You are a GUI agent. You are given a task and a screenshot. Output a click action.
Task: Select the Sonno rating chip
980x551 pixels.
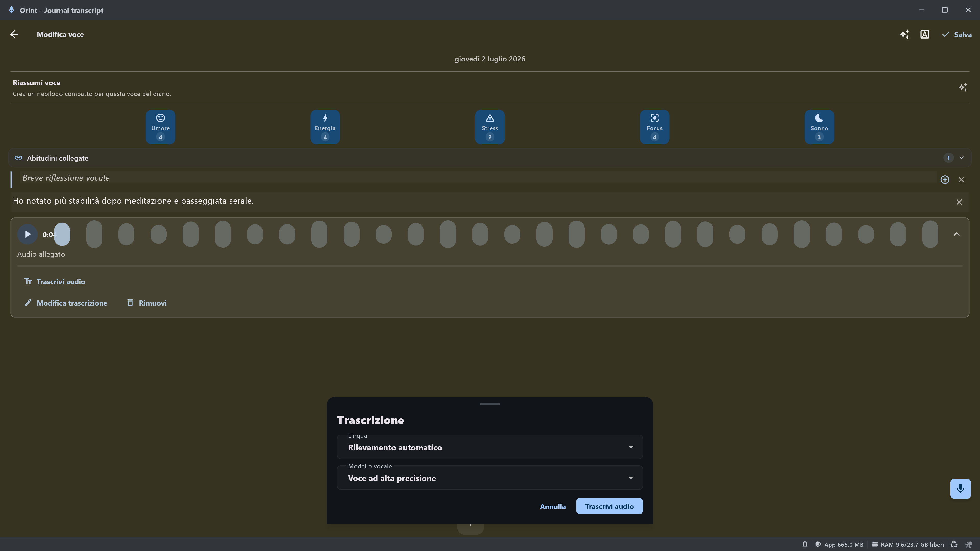[819, 127]
